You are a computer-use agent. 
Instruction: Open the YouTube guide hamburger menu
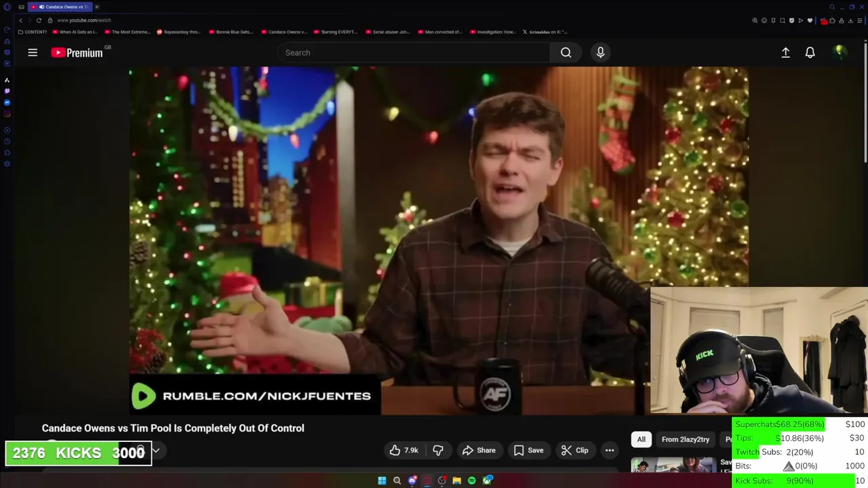[x=33, y=52]
